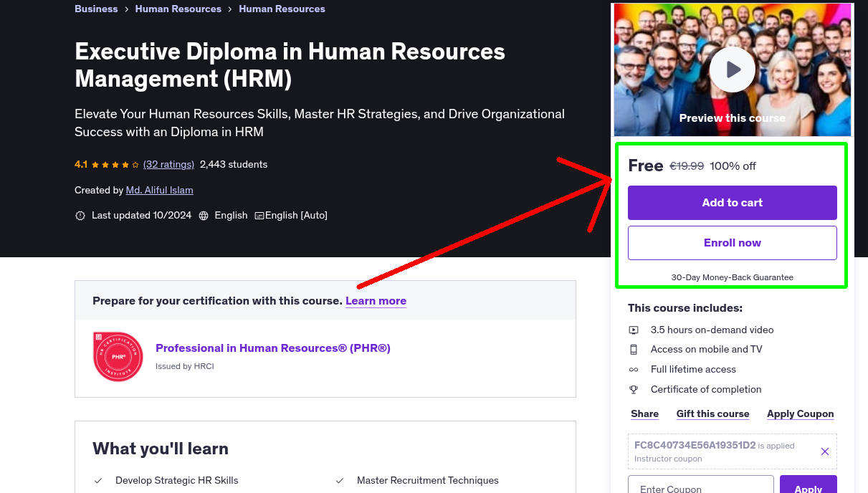Click the original price €19.99

687,166
